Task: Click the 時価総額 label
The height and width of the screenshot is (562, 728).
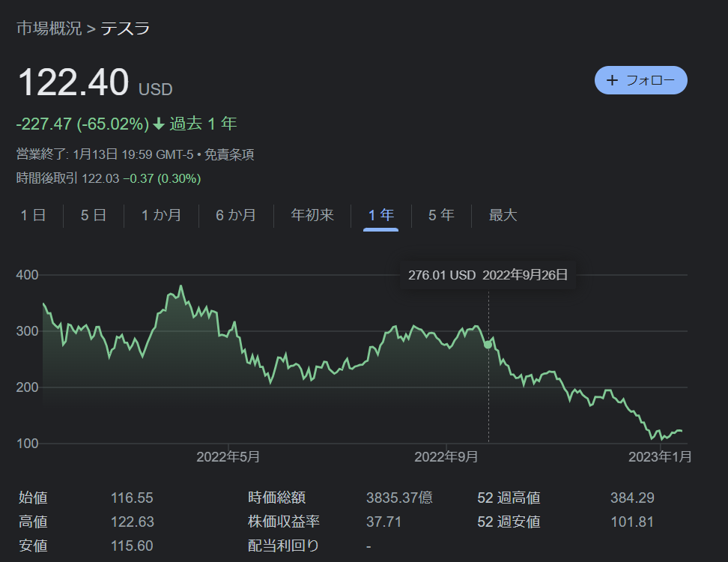Action: [x=276, y=498]
